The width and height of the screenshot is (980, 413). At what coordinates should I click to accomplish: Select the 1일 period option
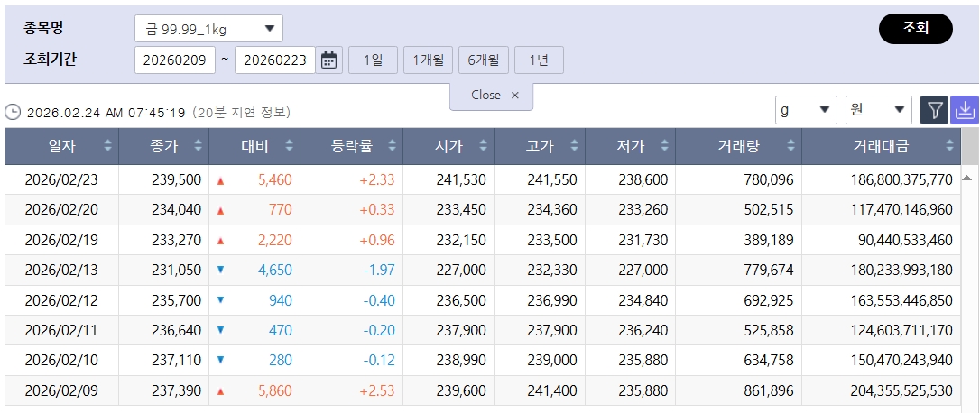tap(373, 60)
